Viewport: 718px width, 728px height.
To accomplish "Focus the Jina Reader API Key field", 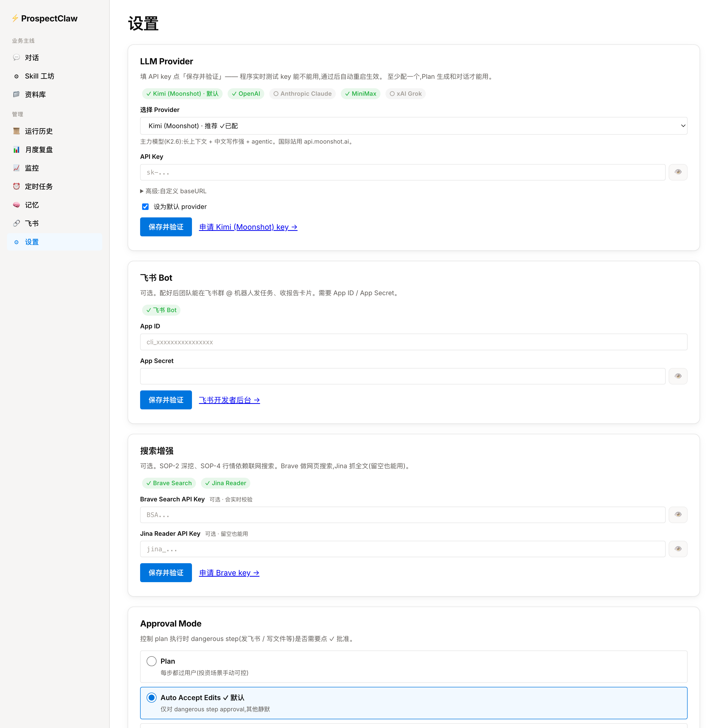I will pyautogui.click(x=403, y=549).
